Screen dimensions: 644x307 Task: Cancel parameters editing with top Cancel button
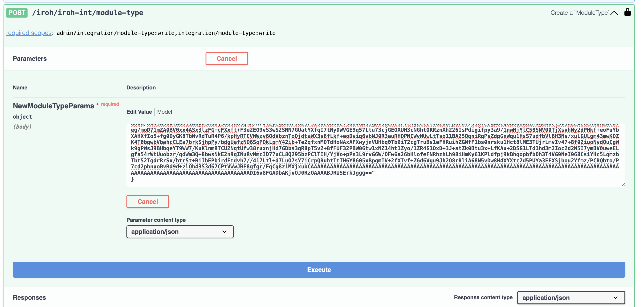[x=227, y=58]
